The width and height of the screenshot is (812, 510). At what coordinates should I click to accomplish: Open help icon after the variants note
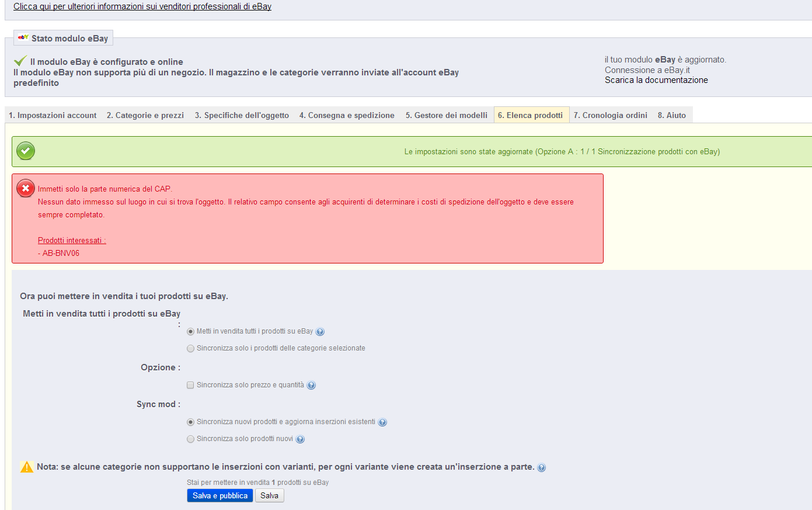(x=542, y=467)
